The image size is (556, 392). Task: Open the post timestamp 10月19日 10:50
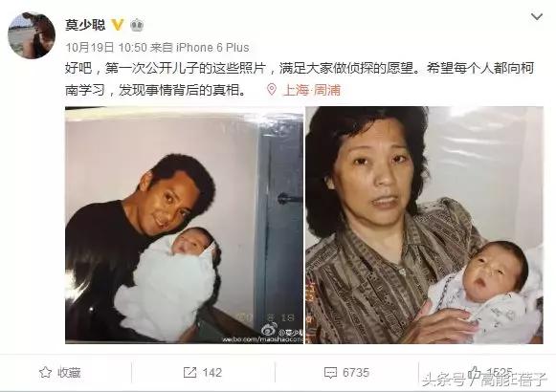point(106,48)
